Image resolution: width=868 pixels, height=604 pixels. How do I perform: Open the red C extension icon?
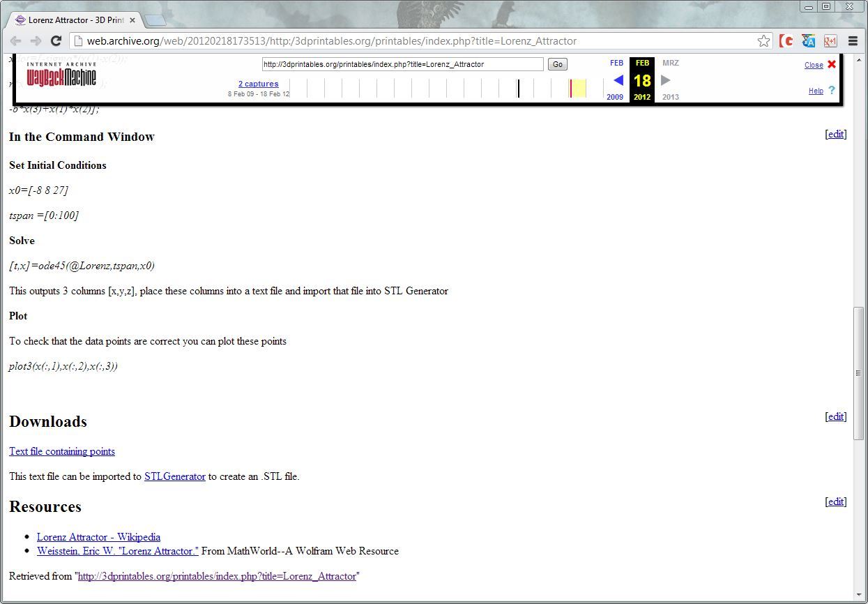786,41
